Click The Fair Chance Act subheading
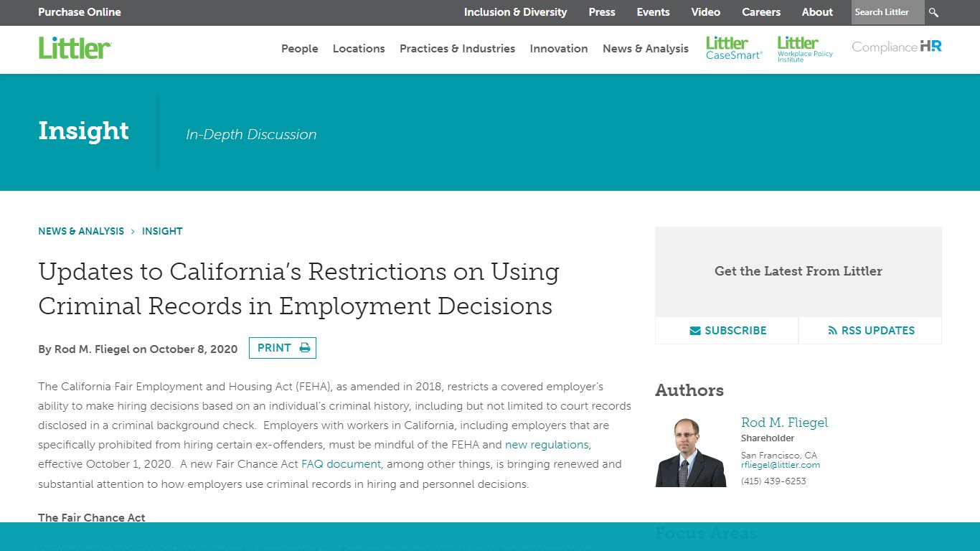Screen dimensions: 980x551 point(92,517)
